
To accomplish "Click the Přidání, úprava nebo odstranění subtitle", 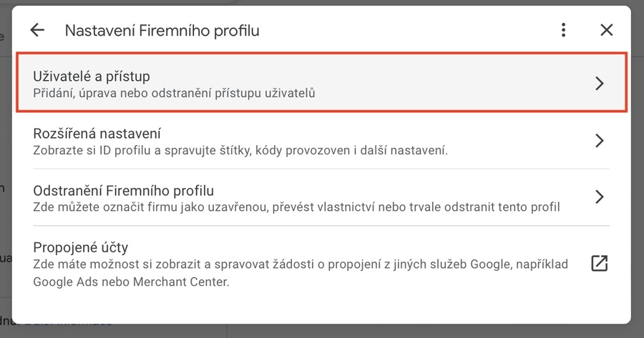I will click(x=175, y=93).
